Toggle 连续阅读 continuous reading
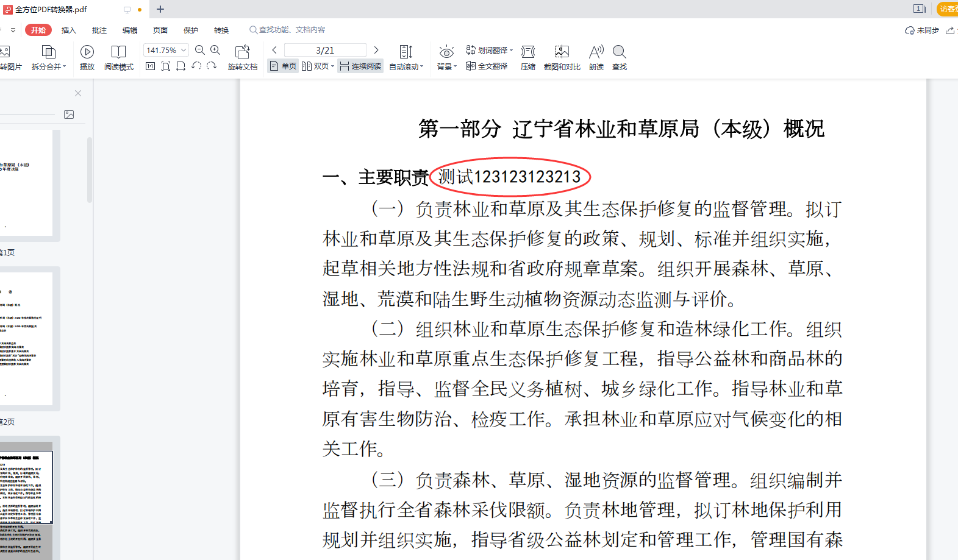The width and height of the screenshot is (958, 560). point(360,66)
